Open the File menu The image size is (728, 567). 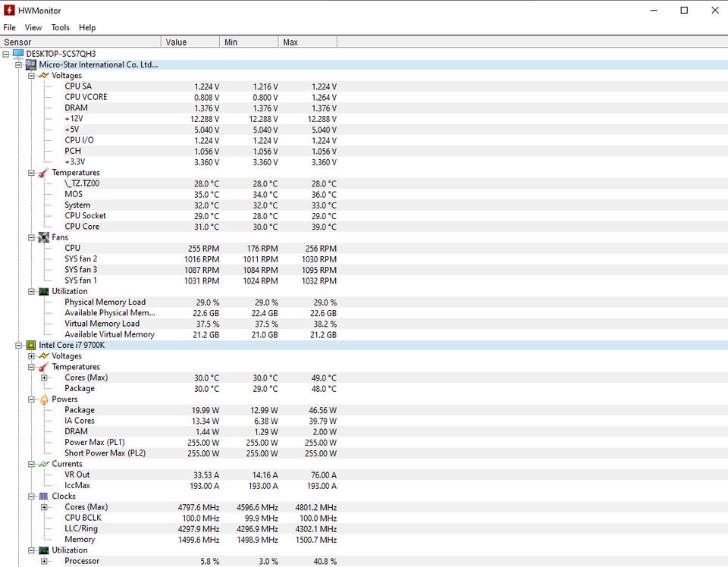[9, 27]
